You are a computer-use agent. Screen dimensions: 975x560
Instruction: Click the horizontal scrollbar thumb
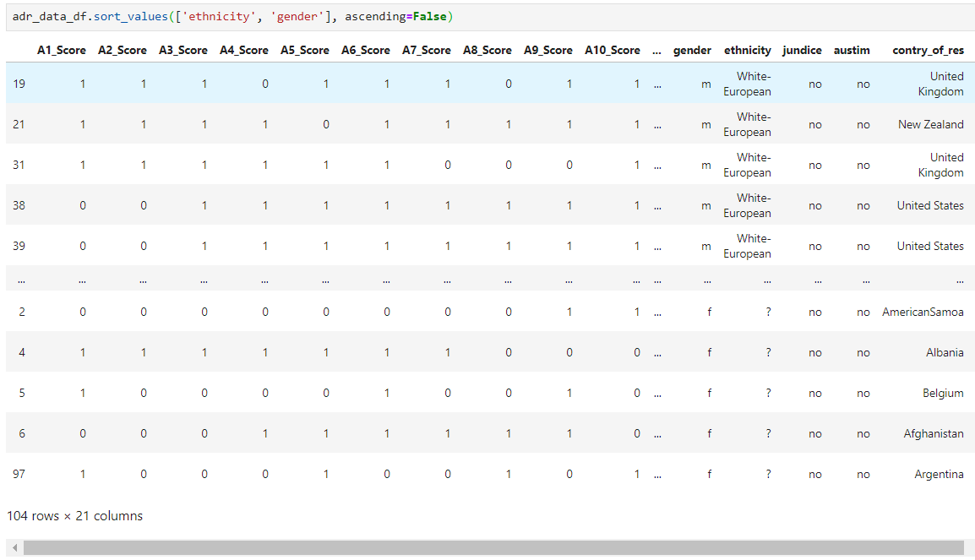(x=493, y=547)
